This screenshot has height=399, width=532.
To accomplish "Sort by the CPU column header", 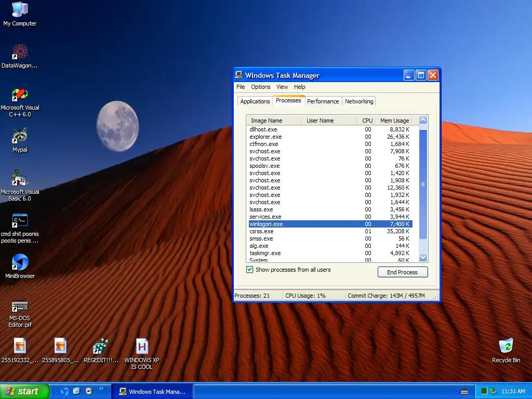I will tap(367, 121).
